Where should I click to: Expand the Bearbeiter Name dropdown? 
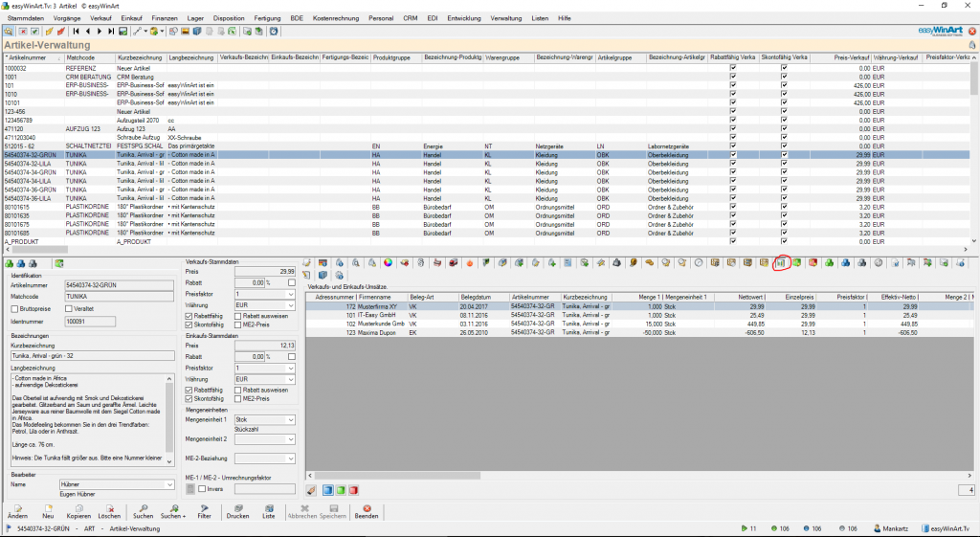[x=170, y=485]
